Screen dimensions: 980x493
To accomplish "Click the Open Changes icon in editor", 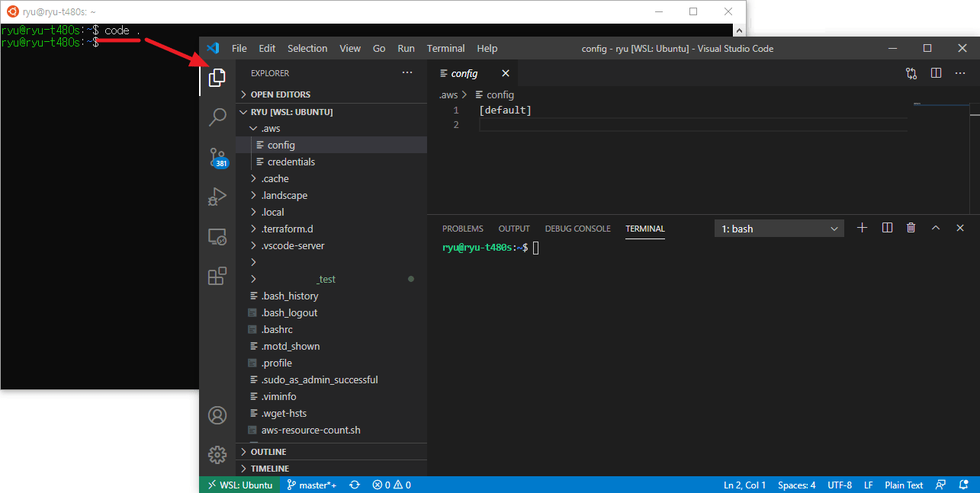I will pyautogui.click(x=911, y=73).
